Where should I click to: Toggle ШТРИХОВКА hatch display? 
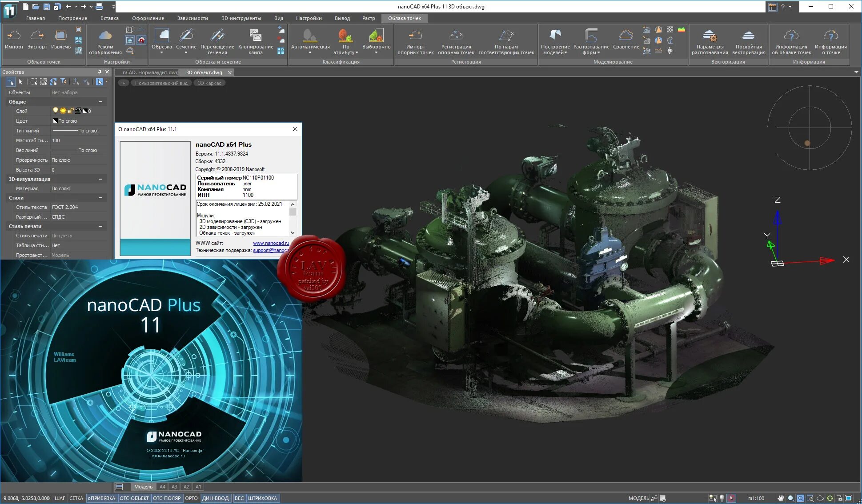pyautogui.click(x=262, y=498)
